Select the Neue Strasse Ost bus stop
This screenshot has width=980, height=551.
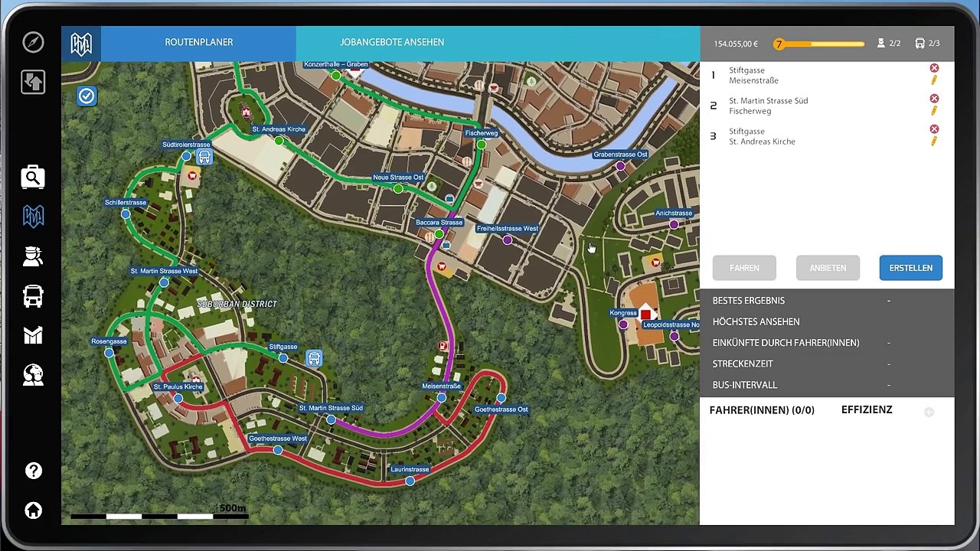[x=398, y=189]
